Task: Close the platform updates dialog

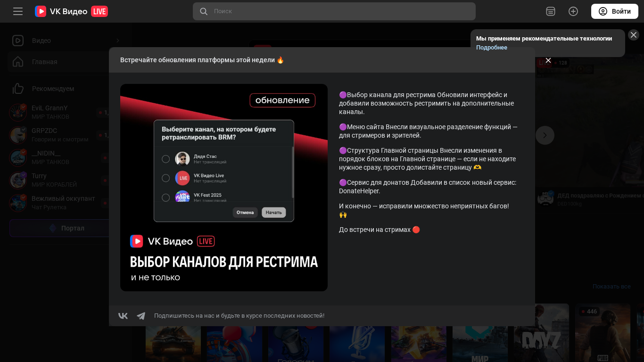Action: (548, 60)
